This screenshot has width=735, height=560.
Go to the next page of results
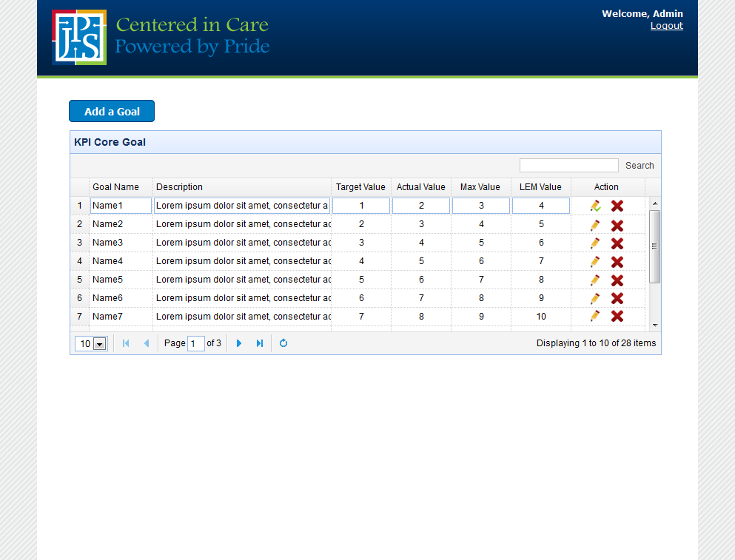(x=239, y=343)
